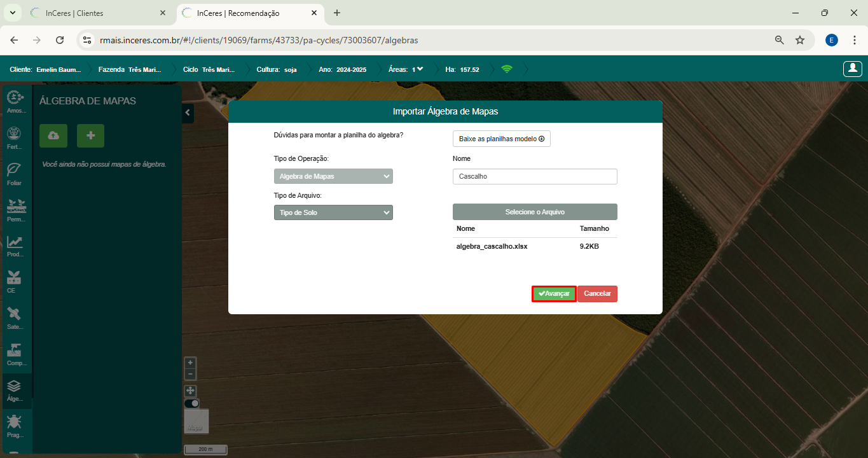Zoom out on the map
This screenshot has width=868, height=458.
tap(190, 374)
